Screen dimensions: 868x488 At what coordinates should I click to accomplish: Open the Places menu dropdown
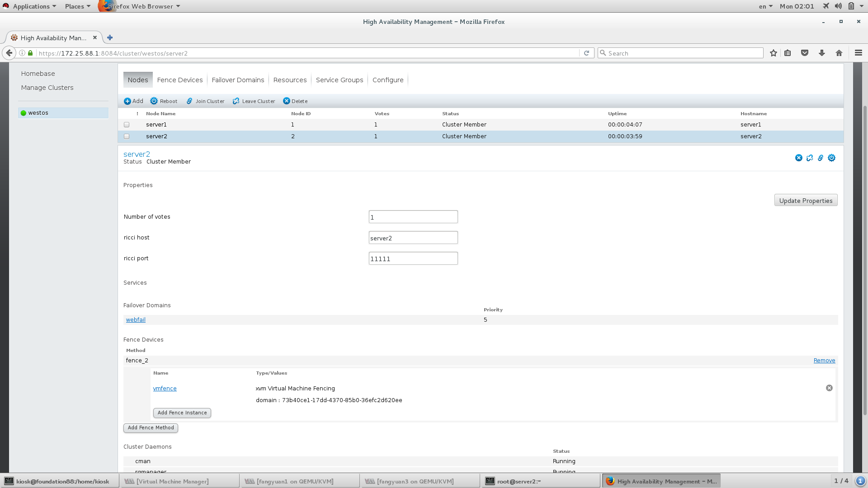(77, 6)
